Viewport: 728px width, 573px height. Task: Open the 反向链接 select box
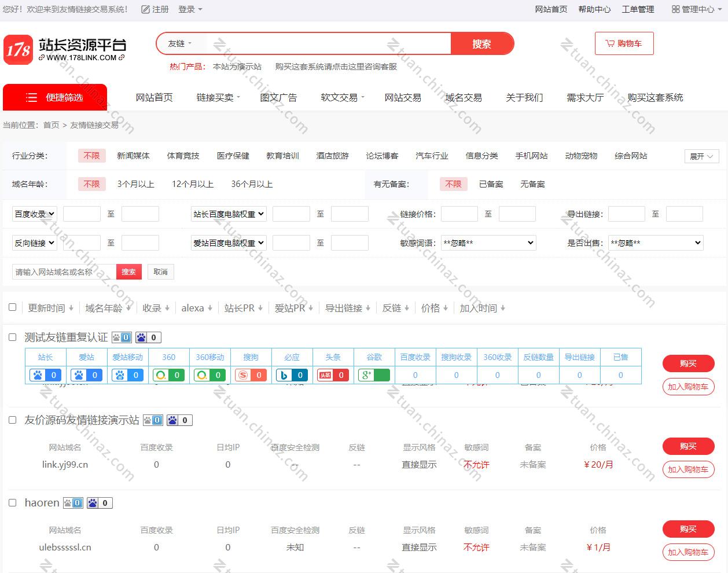pyautogui.click(x=35, y=243)
